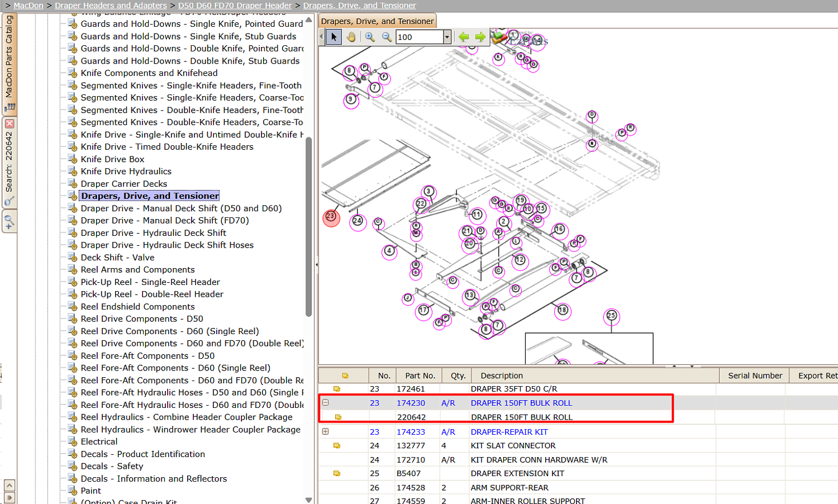838x504 pixels.
Task: Click callout 18 on the diagram
Action: tap(562, 311)
